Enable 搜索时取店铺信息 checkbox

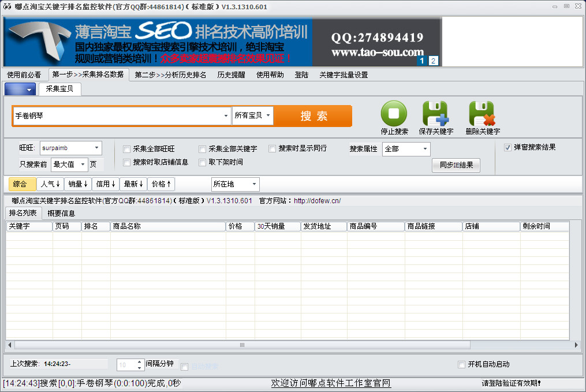click(x=126, y=162)
